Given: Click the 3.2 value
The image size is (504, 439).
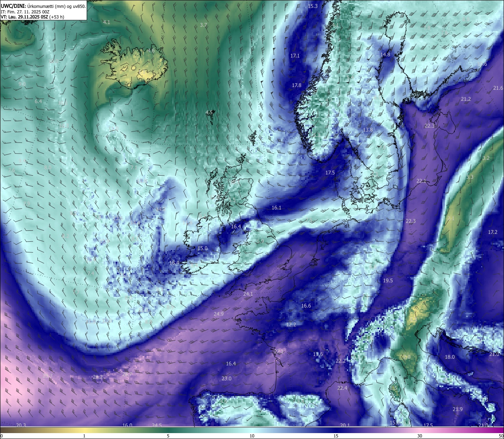Looking at the screenshot, I should 486,158.
